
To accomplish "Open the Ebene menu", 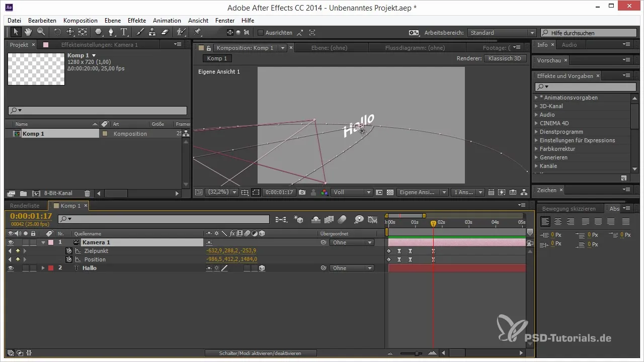I will pos(113,21).
